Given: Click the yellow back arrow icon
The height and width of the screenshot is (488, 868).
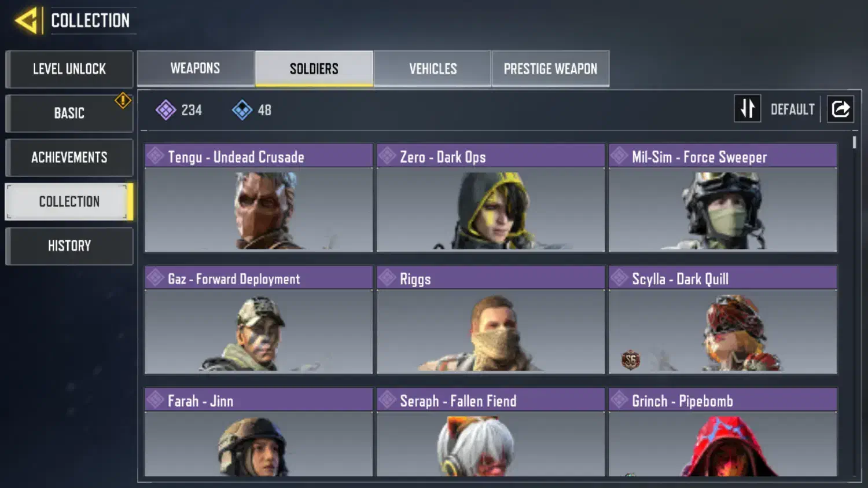Looking at the screenshot, I should (27, 21).
